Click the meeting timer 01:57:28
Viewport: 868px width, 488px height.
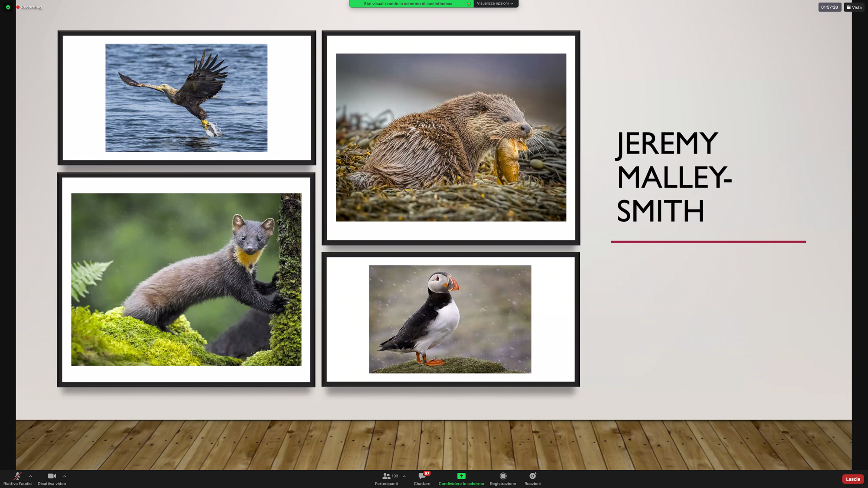pos(829,7)
